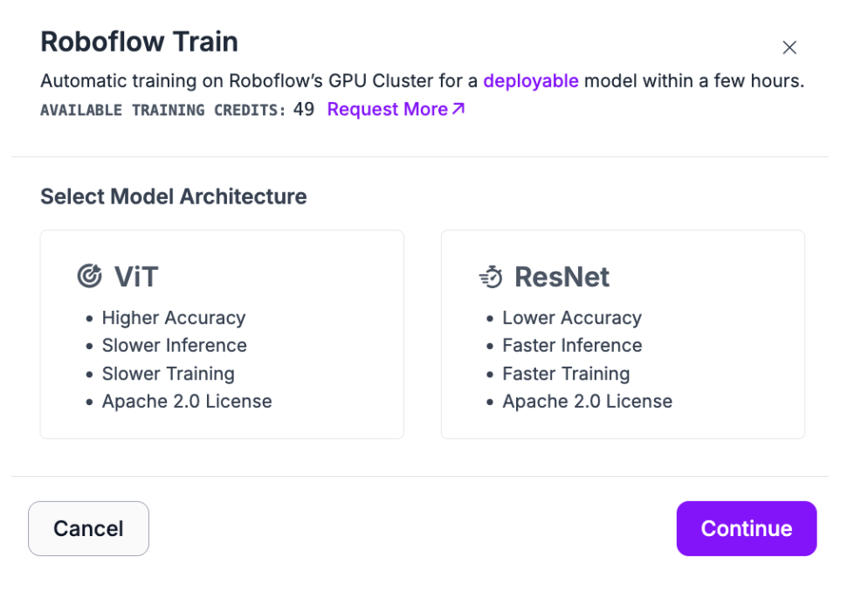868x592 pixels.
Task: Click "Faster Training" in the ResNet card
Action: [566, 374]
